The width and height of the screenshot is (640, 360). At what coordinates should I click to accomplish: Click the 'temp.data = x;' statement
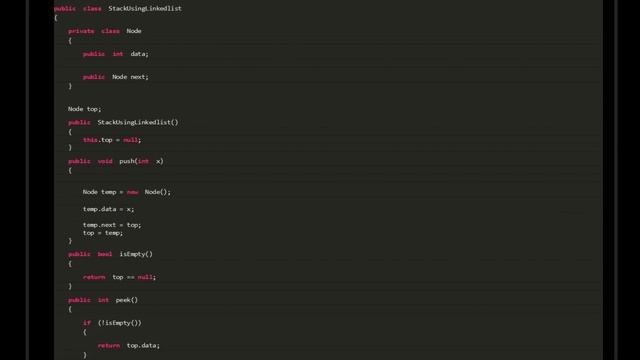[108, 209]
